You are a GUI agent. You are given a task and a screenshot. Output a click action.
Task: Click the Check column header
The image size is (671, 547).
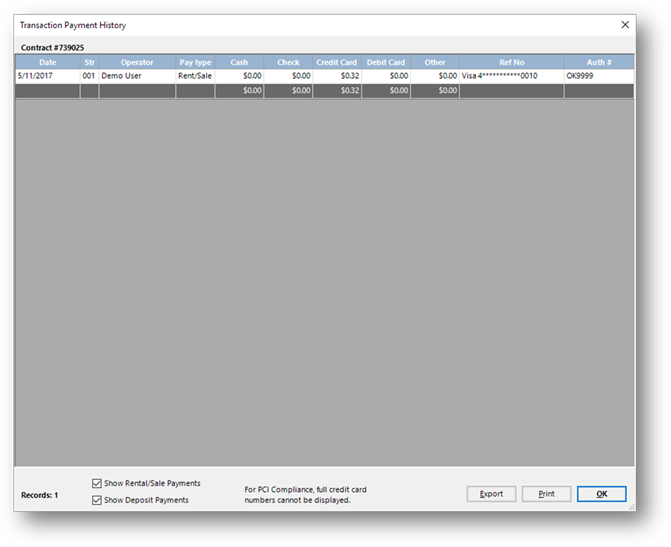point(288,62)
